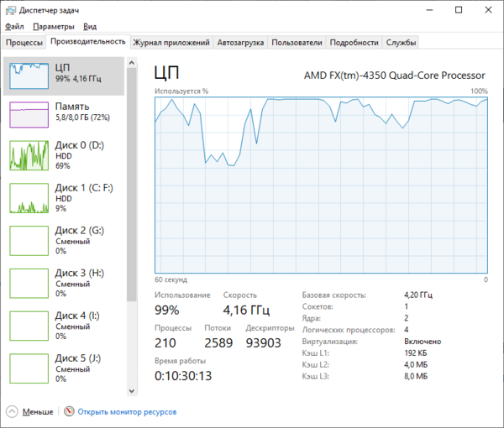This screenshot has height=428, width=504.
Task: Click the base speed value 4,20 ГГц
Action: coord(418,295)
